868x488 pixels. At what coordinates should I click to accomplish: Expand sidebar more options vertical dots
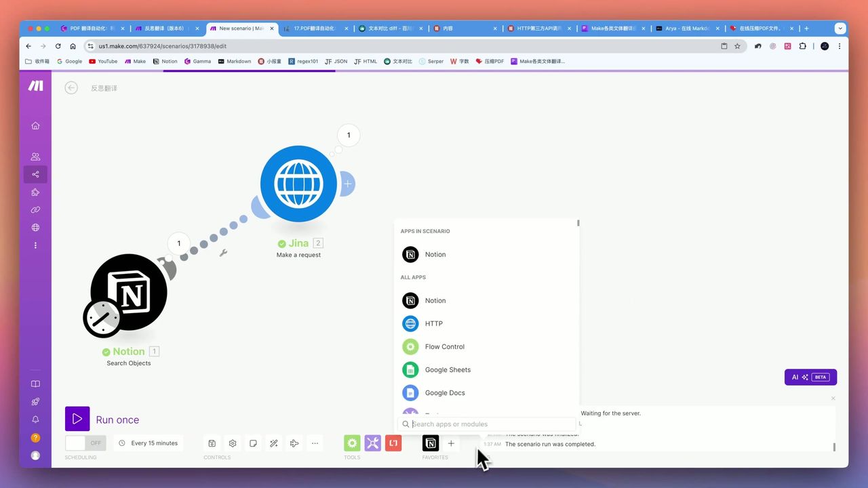pos(35,245)
